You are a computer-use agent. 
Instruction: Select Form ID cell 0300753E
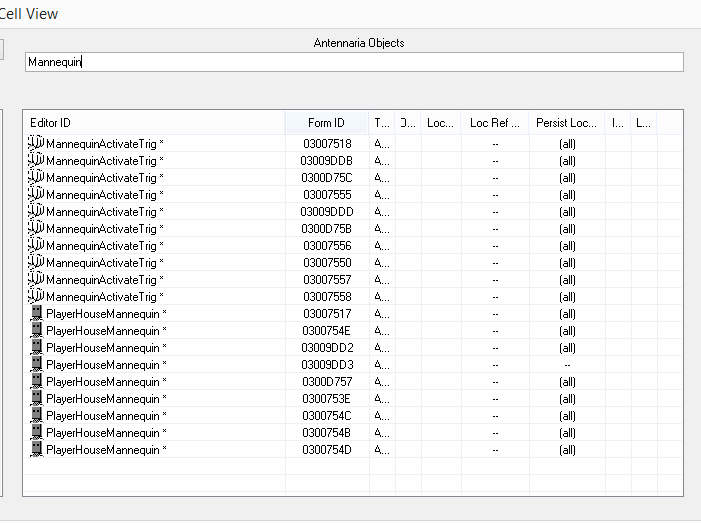click(326, 399)
